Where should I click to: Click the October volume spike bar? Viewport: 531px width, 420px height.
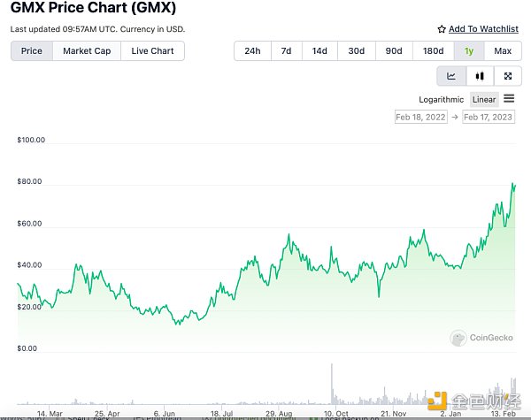point(332,384)
